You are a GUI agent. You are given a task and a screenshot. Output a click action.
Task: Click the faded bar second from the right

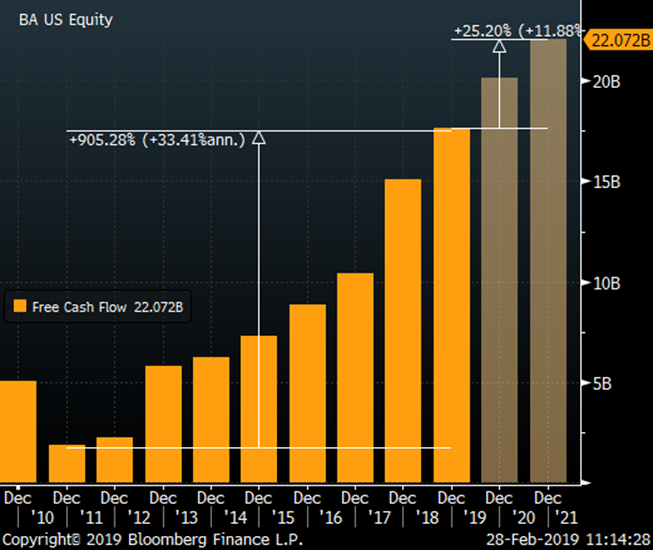499,280
